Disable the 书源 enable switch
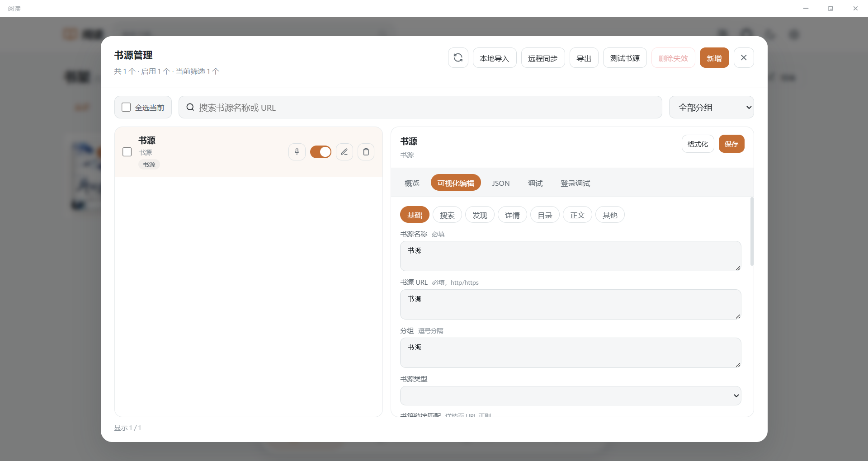This screenshot has height=461, width=868. coord(321,152)
